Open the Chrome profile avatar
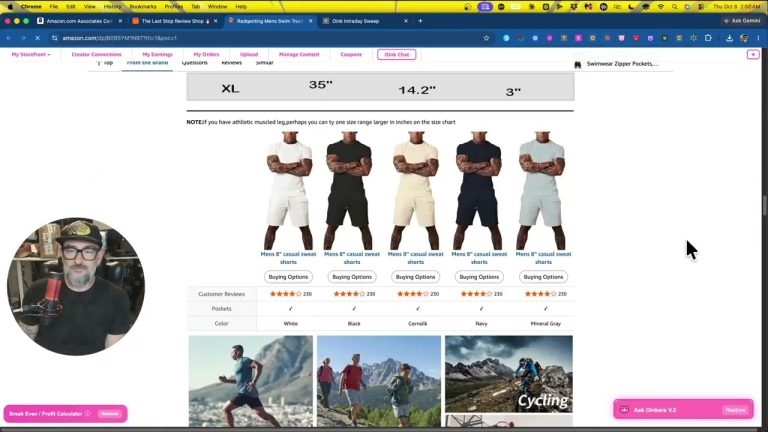The image size is (768, 432). (x=744, y=38)
